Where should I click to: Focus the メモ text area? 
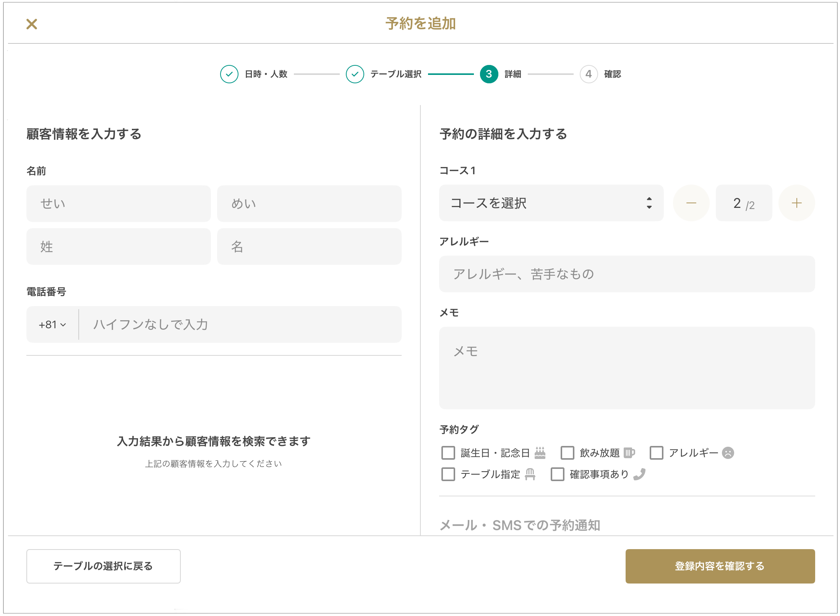[626, 368]
